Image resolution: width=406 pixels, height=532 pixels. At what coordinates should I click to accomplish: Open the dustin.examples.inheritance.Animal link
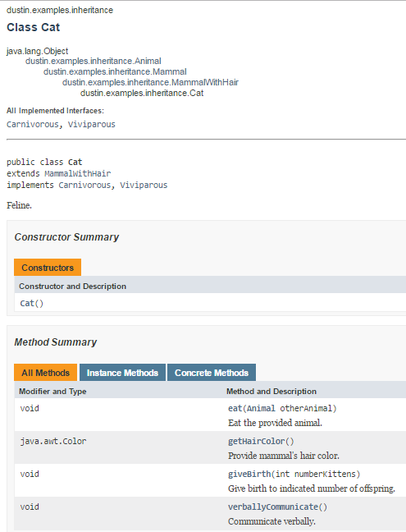click(94, 61)
